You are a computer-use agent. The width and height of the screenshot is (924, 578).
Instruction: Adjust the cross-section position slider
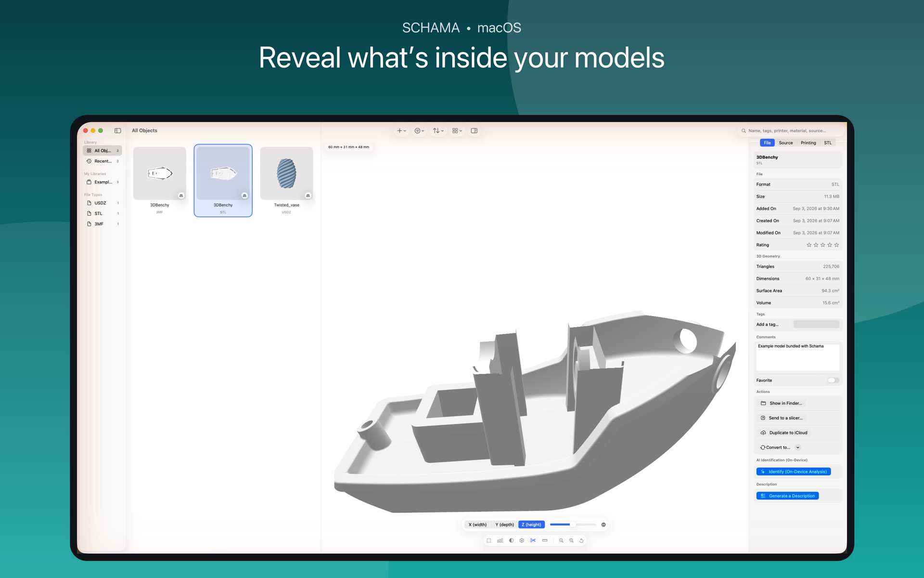coord(573,525)
